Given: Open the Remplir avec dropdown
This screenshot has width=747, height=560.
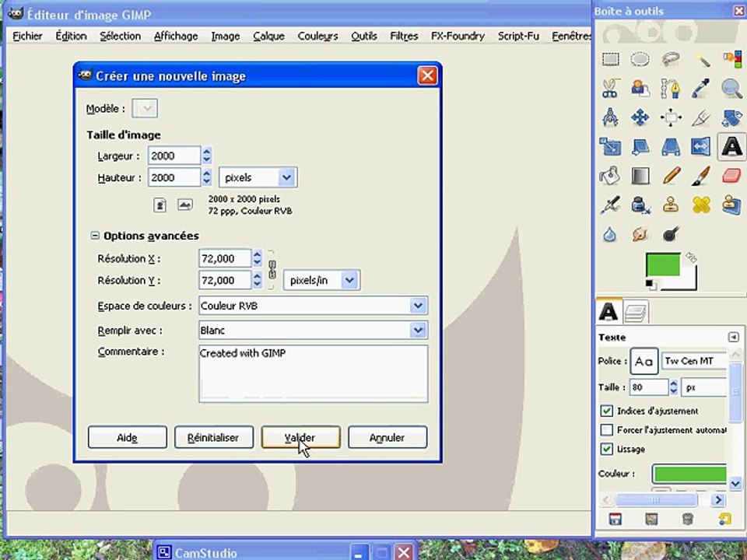Looking at the screenshot, I should pyautogui.click(x=313, y=330).
